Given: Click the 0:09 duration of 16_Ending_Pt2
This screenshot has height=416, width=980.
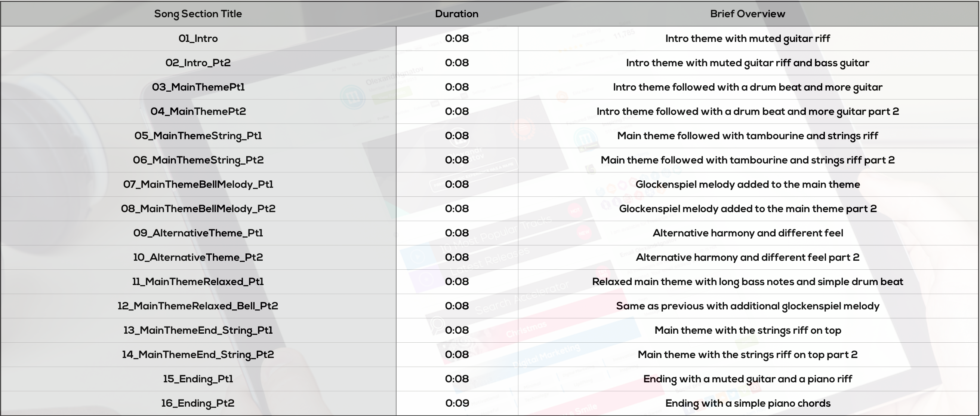Looking at the screenshot, I should [457, 403].
